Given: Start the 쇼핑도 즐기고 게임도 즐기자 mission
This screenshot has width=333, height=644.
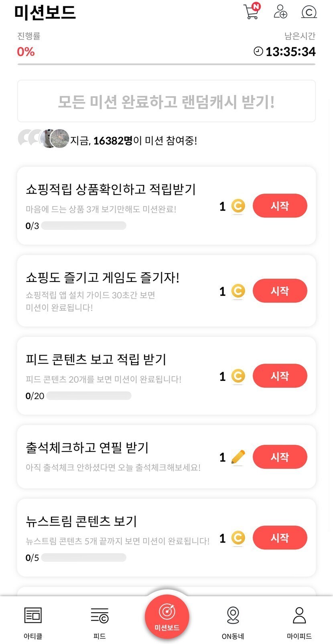Looking at the screenshot, I should pos(280,291).
